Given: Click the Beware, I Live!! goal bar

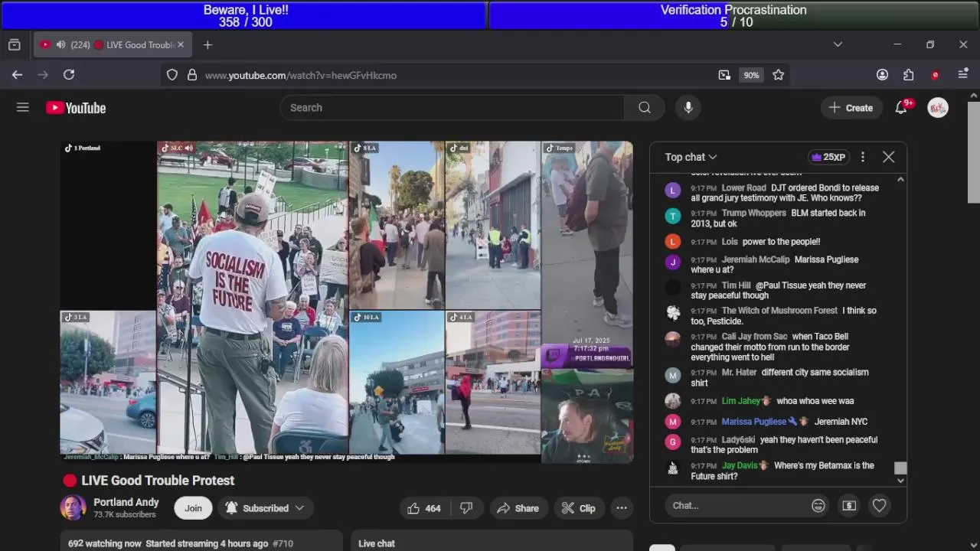Looking at the screenshot, I should click(245, 15).
